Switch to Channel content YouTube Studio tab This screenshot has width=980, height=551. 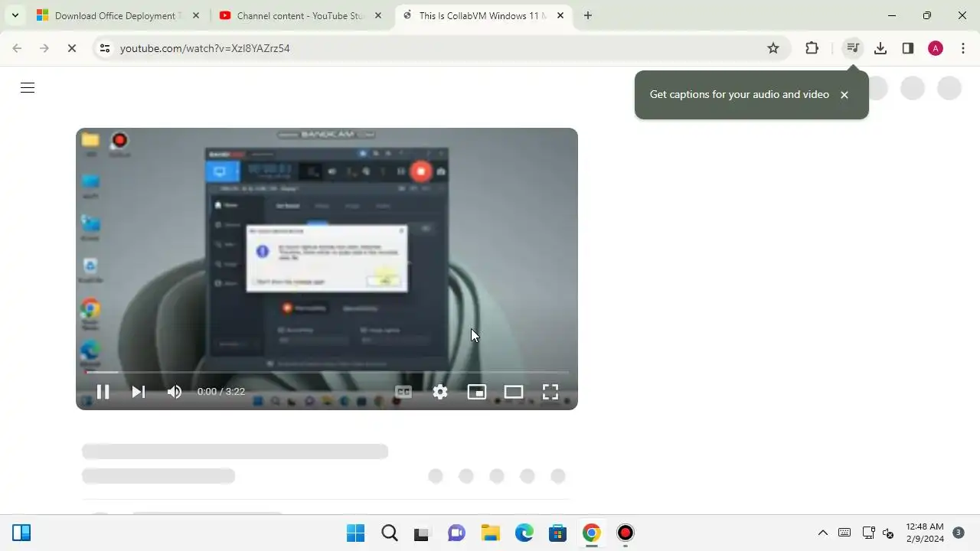click(300, 15)
